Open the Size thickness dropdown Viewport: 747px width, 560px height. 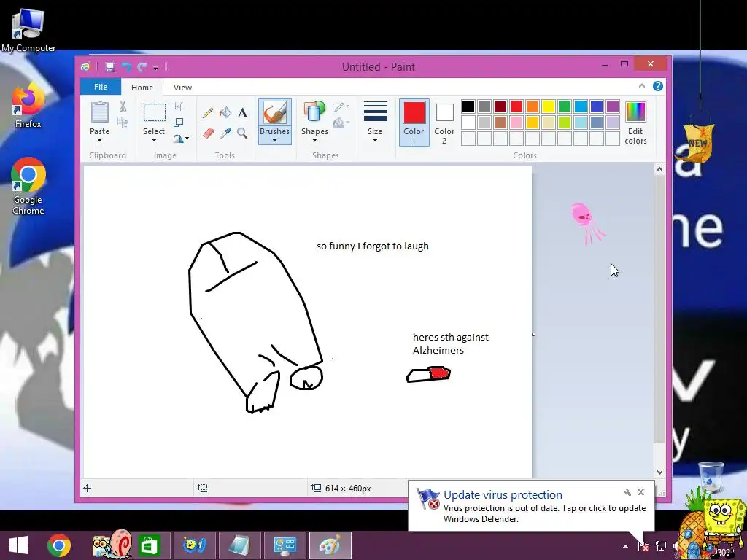point(375,122)
